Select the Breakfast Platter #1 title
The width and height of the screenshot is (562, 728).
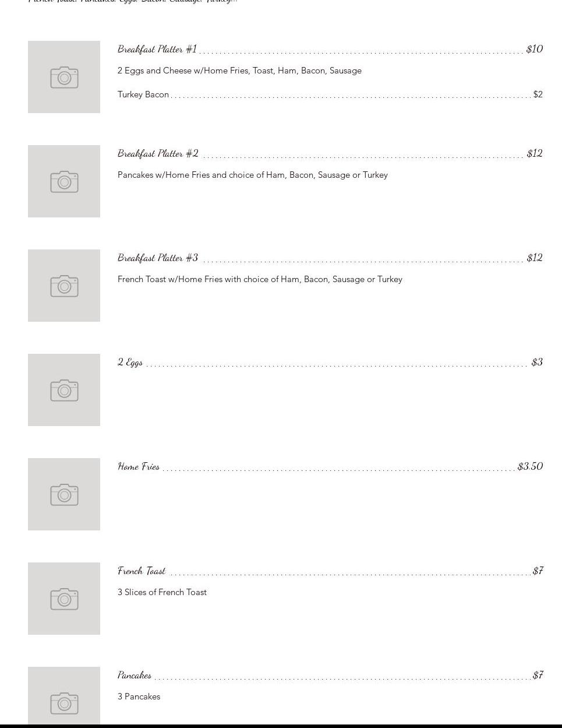[157, 49]
